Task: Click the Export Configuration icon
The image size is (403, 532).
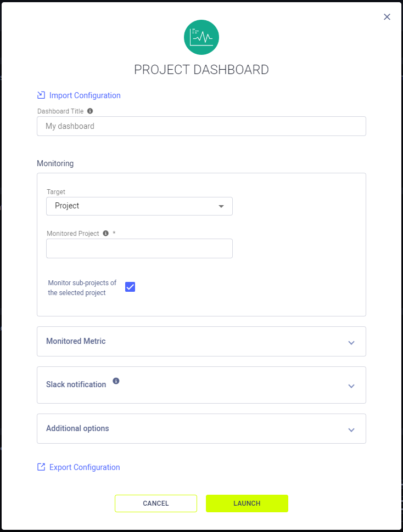Action: pyautogui.click(x=41, y=467)
